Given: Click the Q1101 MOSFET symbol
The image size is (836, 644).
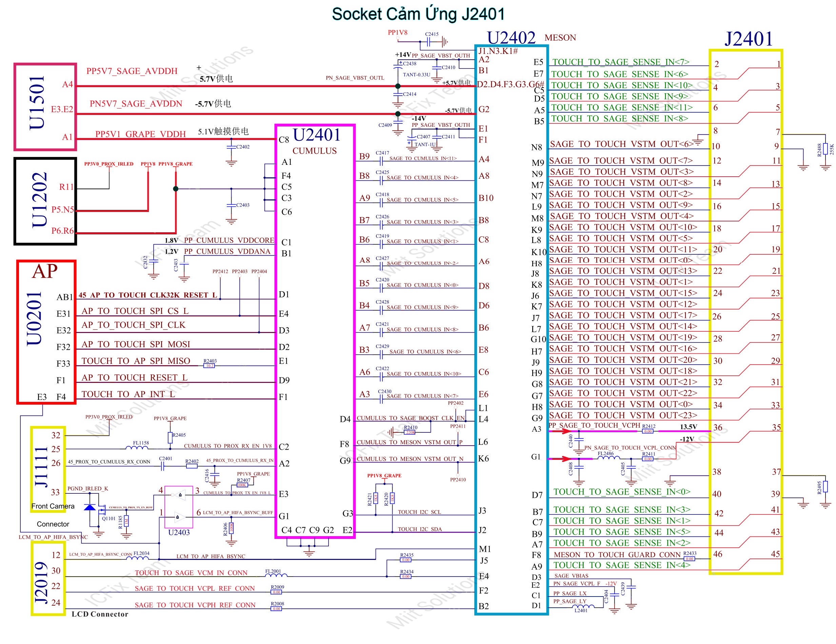Looking at the screenshot, I should coord(102,510).
